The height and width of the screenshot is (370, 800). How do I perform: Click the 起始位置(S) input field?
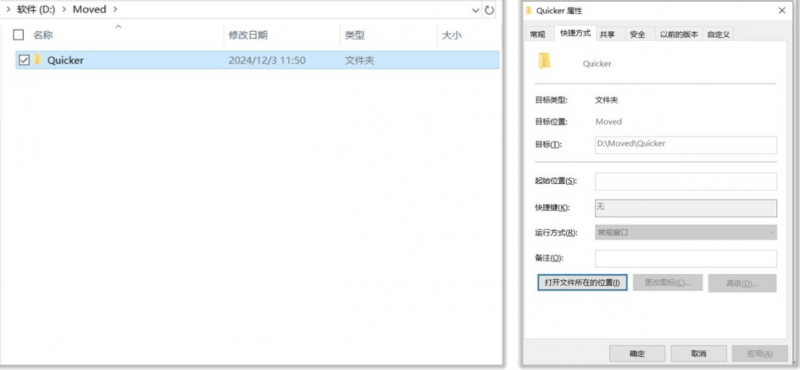pyautogui.click(x=686, y=182)
